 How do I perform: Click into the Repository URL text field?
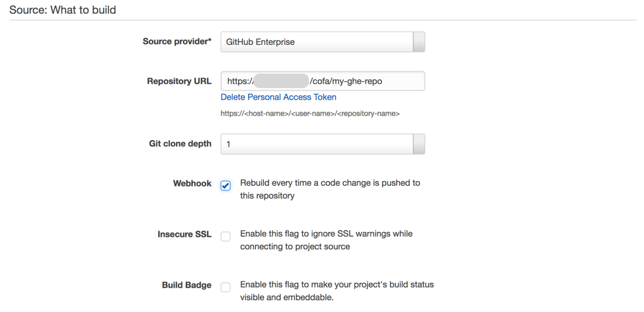point(365,81)
